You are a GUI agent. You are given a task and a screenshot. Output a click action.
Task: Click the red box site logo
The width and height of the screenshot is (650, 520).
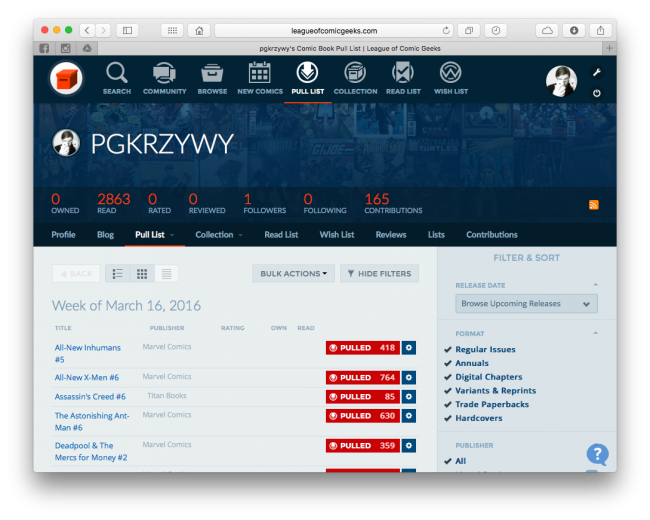pyautogui.click(x=66, y=78)
